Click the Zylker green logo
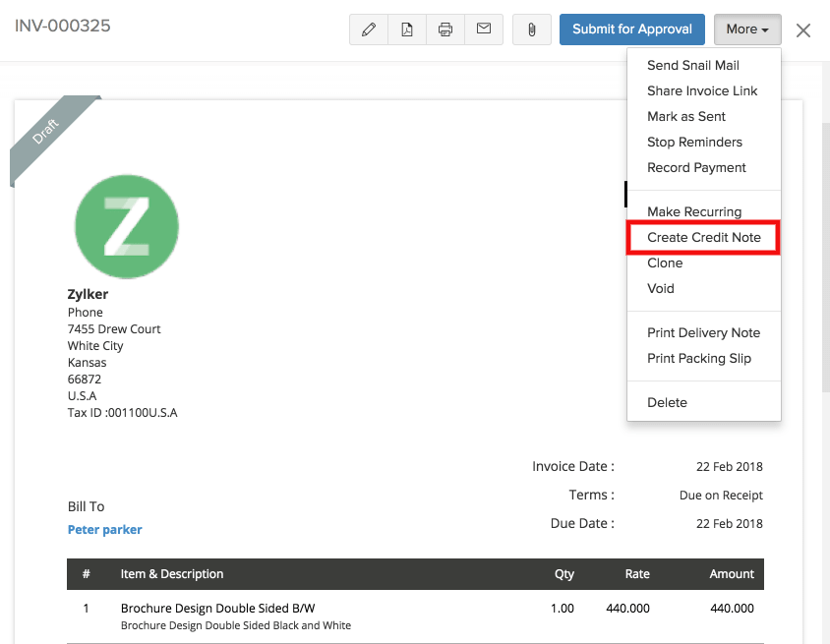830x644 pixels. click(x=127, y=226)
